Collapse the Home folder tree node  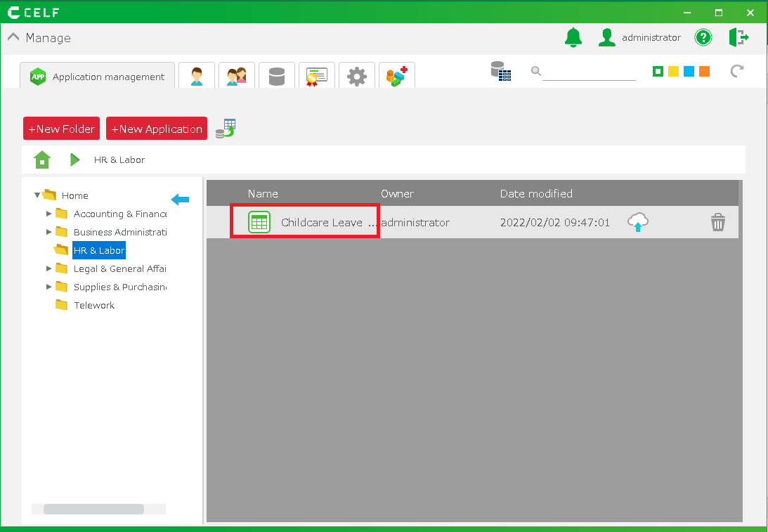[37, 195]
